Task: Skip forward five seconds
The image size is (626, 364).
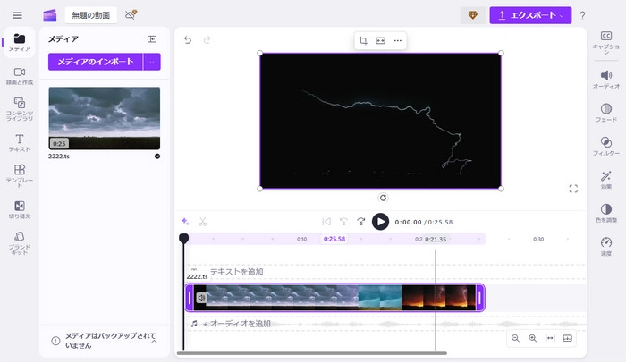Action: (x=361, y=222)
